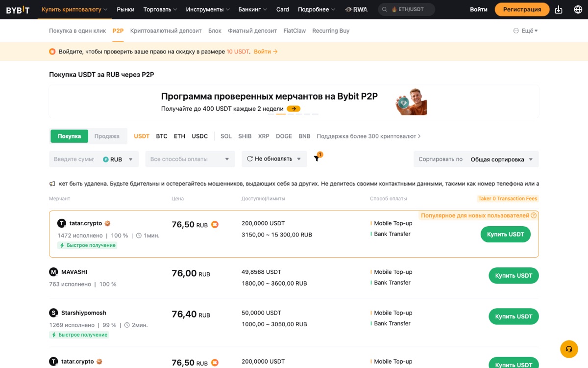588x368 pixels.
Task: Open the language globe icon
Action: pyautogui.click(x=578, y=9)
